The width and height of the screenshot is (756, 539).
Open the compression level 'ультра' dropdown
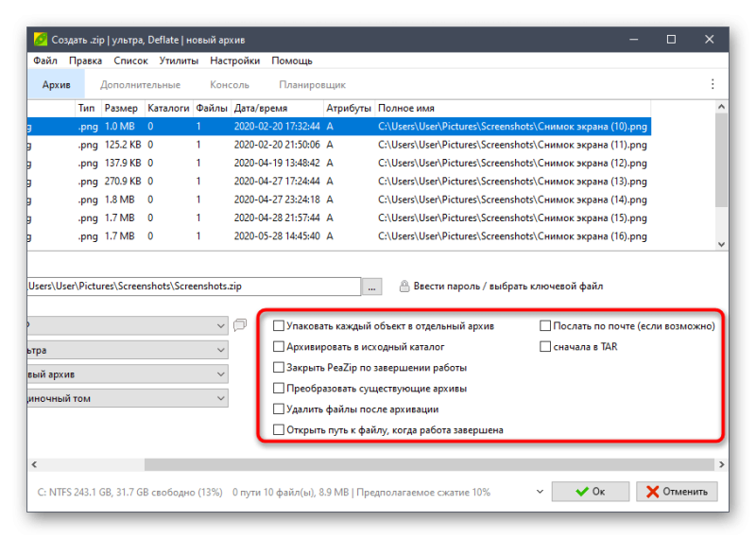click(x=128, y=350)
